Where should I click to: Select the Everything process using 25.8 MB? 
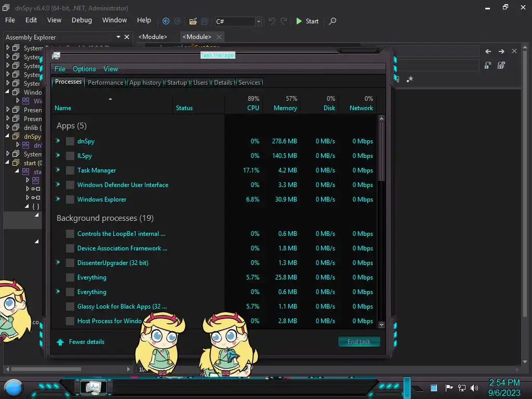pos(215,277)
